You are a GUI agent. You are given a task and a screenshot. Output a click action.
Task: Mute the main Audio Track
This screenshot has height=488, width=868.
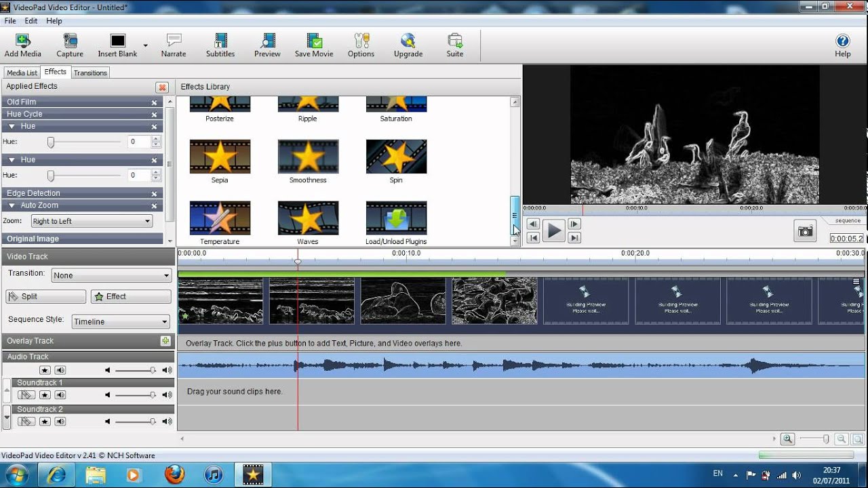pyautogui.click(x=60, y=370)
